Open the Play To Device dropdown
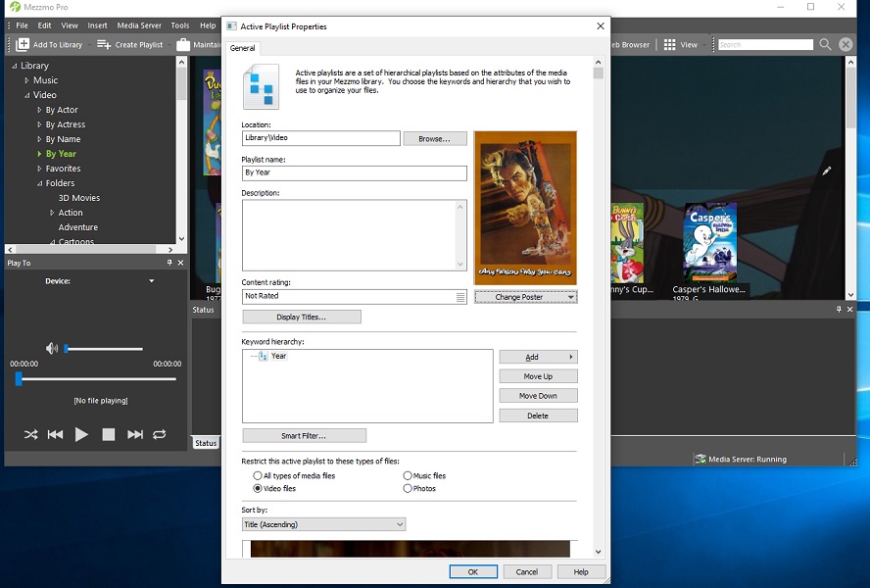This screenshot has height=588, width=870. point(152,281)
